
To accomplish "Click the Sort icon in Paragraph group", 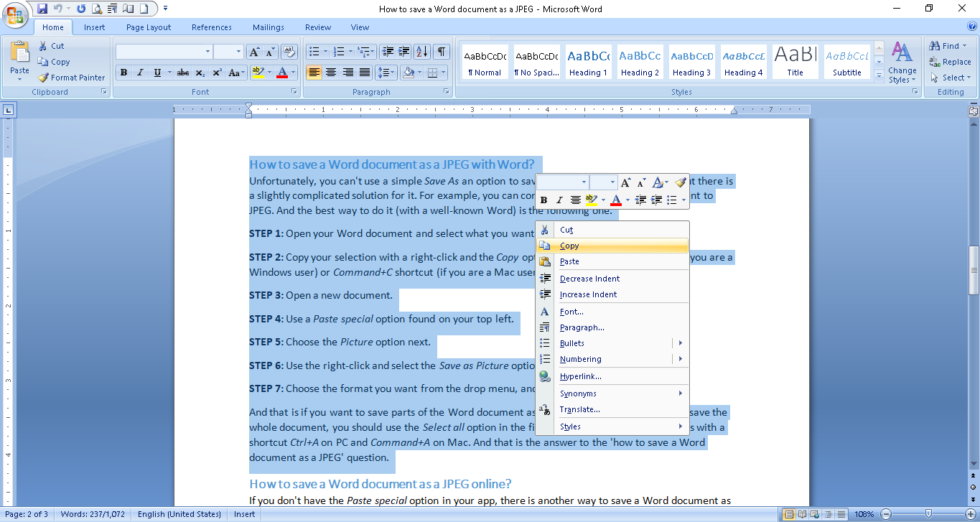I will (x=422, y=52).
